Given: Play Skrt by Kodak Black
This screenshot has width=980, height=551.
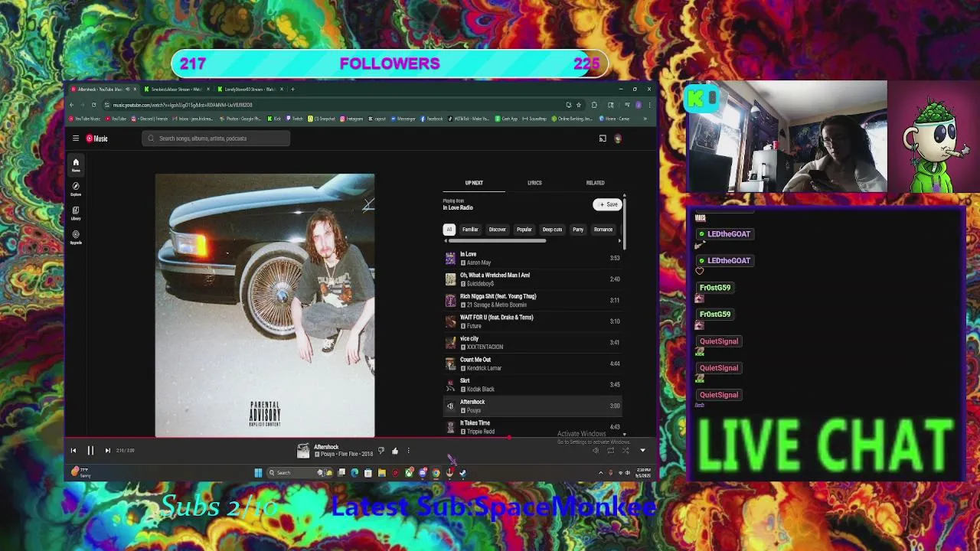Looking at the screenshot, I should [534, 385].
